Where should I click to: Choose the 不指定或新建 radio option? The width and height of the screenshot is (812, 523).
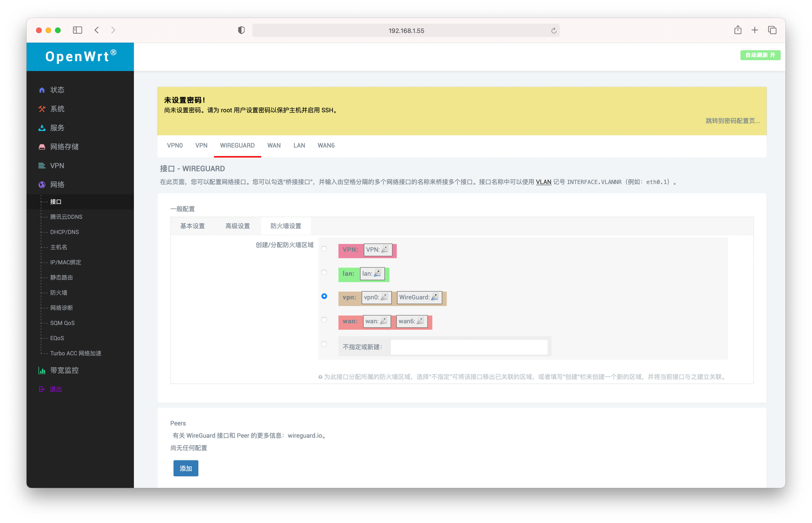click(x=324, y=344)
